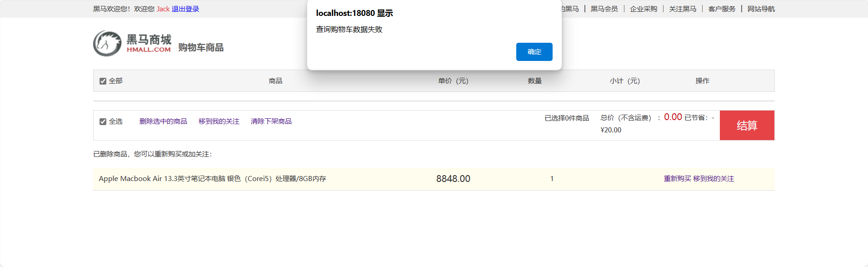868x267 pixels.
Task: Open 网站导航 in the top navigation
Action: (x=761, y=9)
